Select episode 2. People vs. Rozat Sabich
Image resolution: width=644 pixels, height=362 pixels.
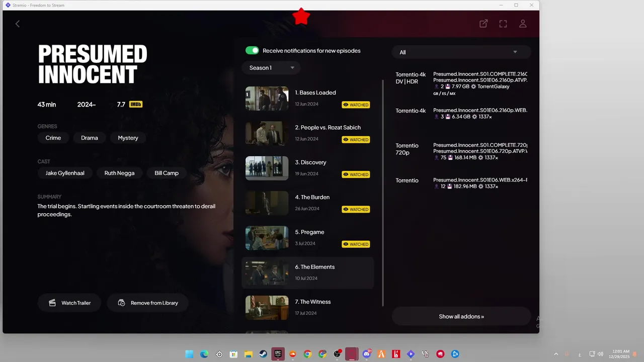pos(308,133)
